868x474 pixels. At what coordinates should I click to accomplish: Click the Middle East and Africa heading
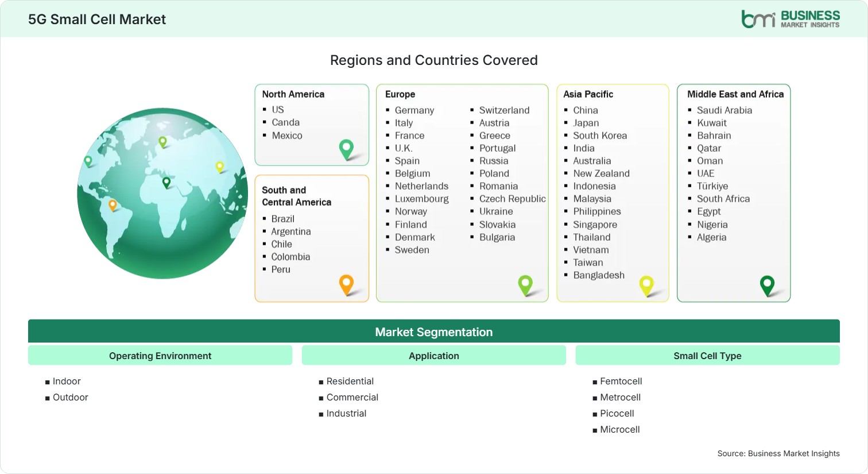tap(735, 94)
